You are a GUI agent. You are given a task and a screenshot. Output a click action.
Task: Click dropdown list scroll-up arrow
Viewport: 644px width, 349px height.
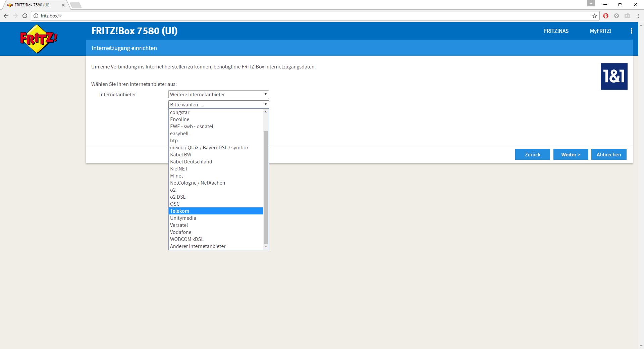266,112
